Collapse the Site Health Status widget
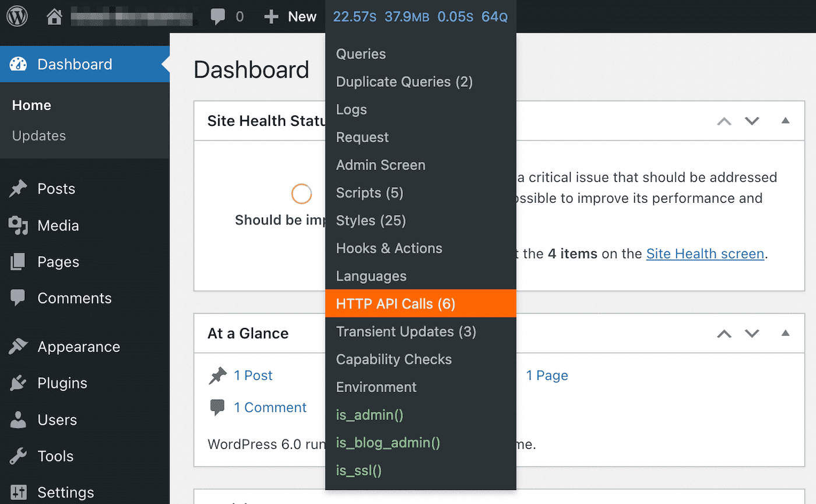 785,121
